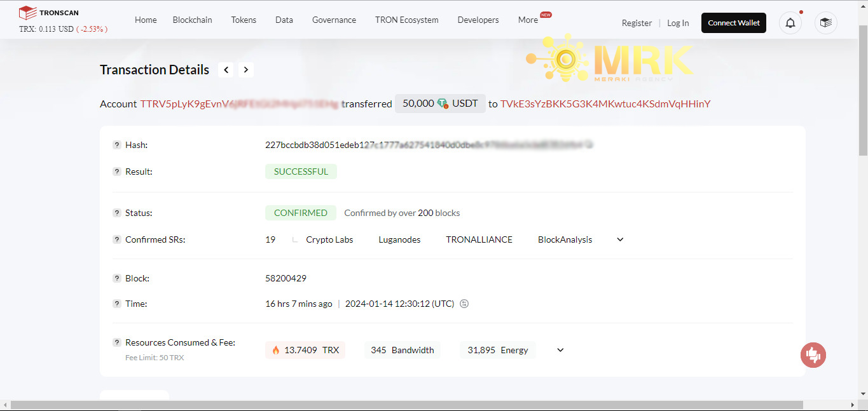Click help icon beside Block

tap(117, 278)
